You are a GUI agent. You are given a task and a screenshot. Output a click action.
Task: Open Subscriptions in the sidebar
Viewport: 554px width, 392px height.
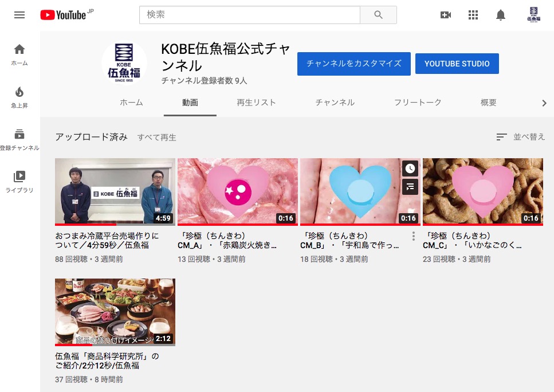click(19, 140)
